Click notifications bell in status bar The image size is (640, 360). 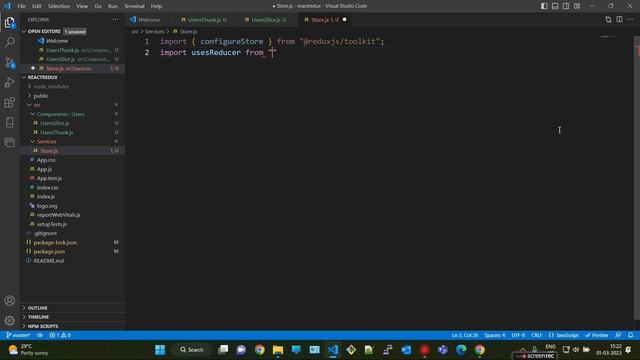click(631, 335)
